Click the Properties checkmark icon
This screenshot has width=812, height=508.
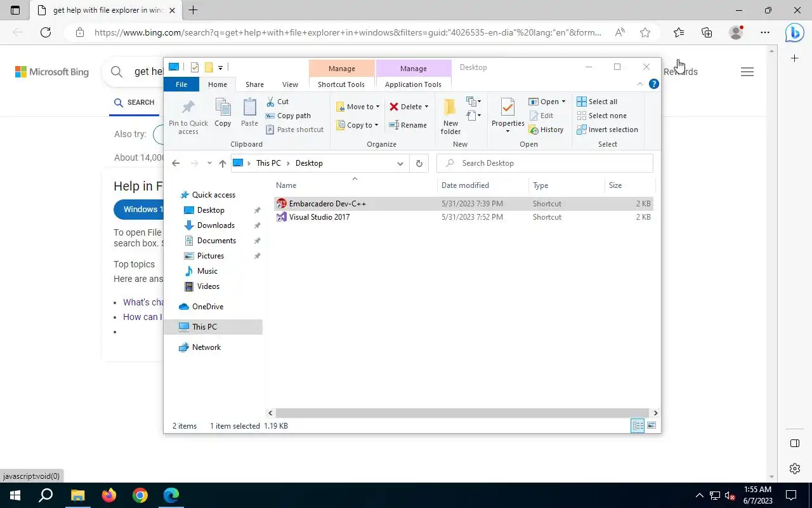click(x=507, y=107)
